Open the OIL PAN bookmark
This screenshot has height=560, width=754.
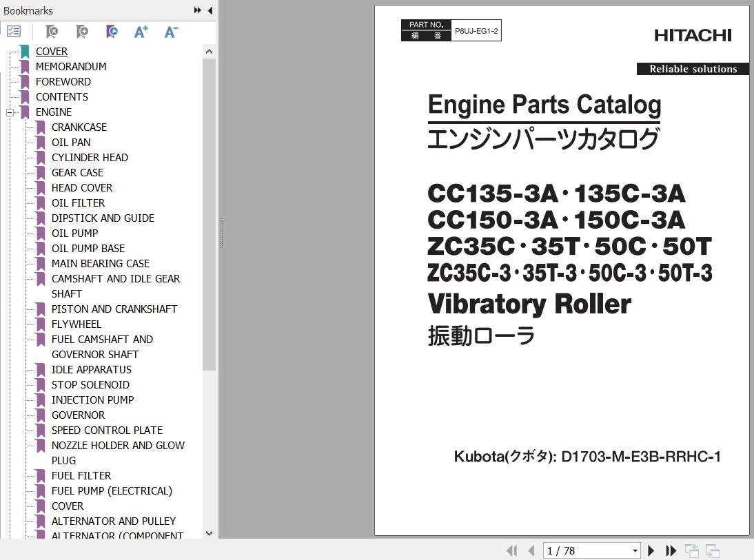(71, 143)
